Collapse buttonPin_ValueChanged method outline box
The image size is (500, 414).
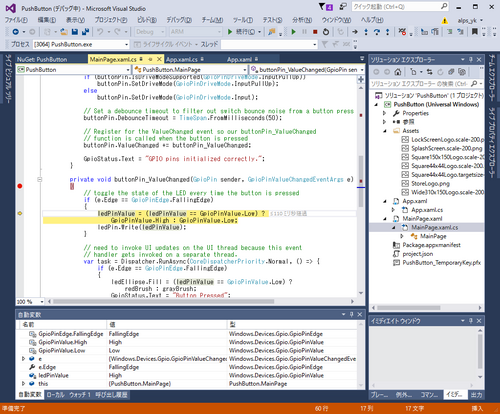[x=39, y=179]
